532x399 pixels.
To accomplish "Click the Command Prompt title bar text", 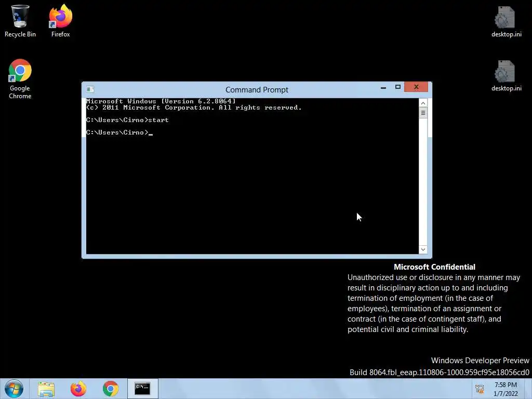I will pyautogui.click(x=257, y=89).
